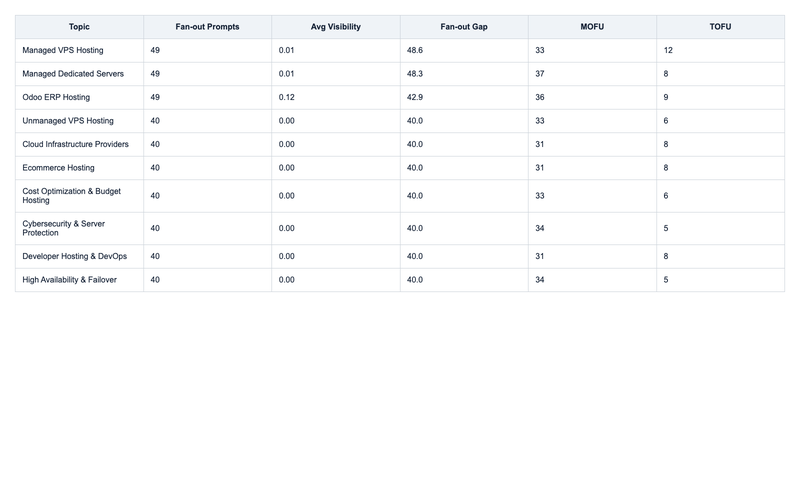
Task: Click TOFU value 12 in Managed VPS Hosting row
Action: point(668,50)
